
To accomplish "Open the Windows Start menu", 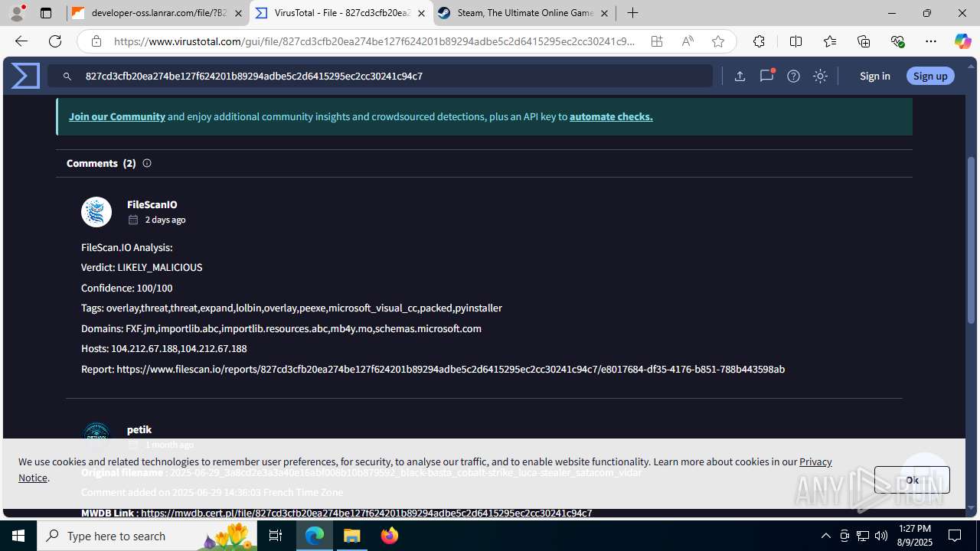I will 18,536.
